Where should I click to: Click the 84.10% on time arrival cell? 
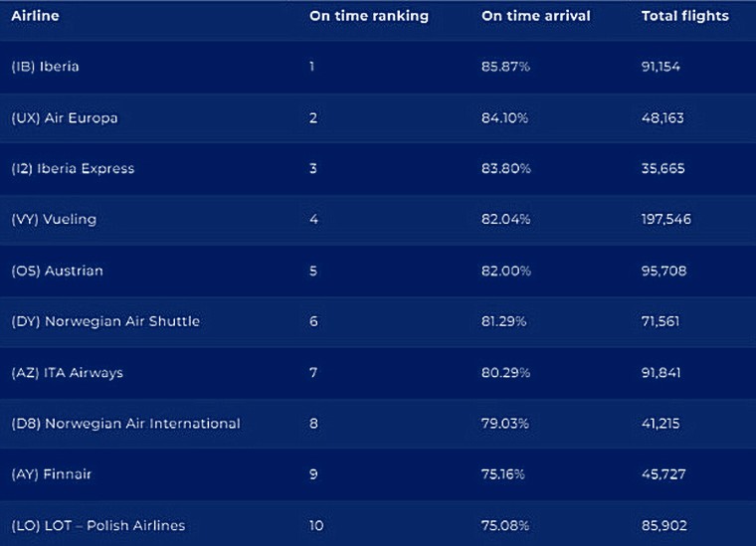[504, 117]
